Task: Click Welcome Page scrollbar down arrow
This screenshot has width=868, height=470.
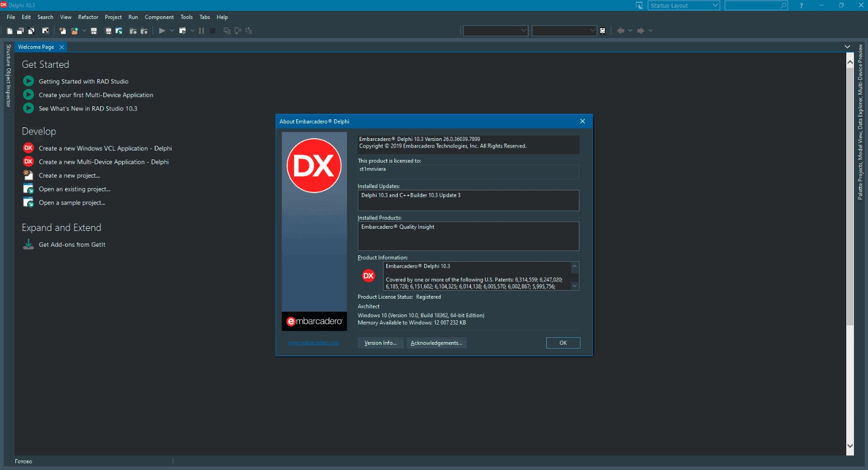Action: point(850,446)
